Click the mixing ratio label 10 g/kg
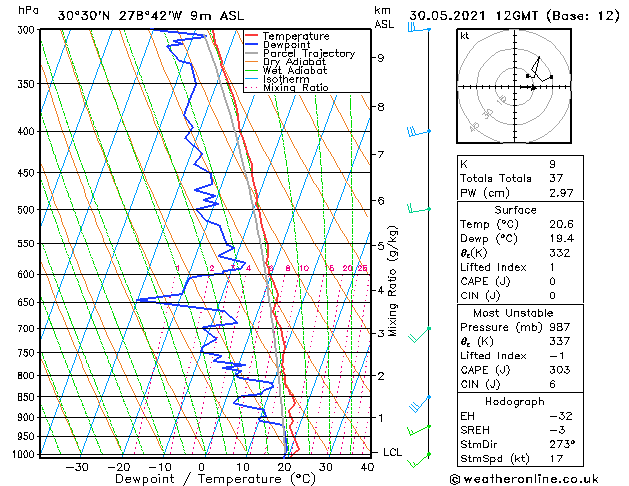 tap(304, 268)
